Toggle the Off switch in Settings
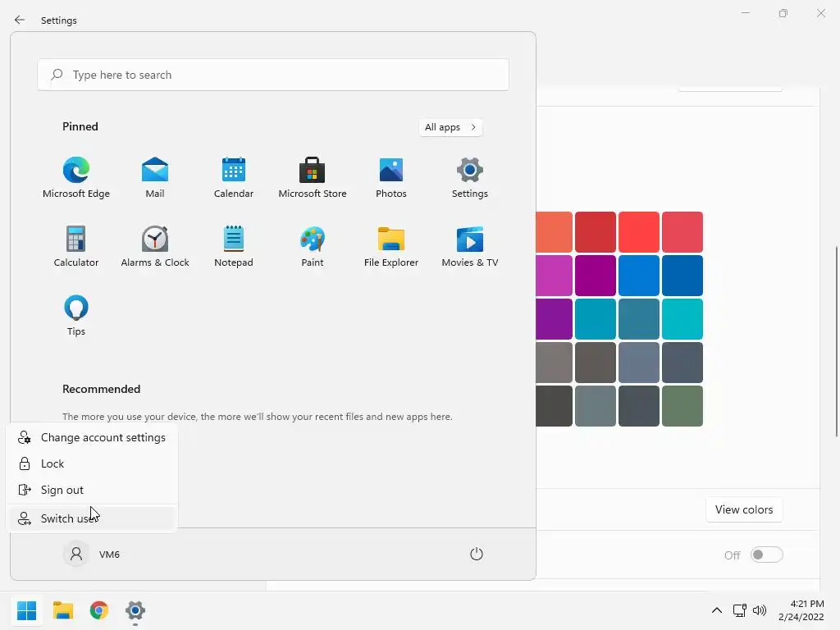The image size is (840, 630). [x=767, y=555]
